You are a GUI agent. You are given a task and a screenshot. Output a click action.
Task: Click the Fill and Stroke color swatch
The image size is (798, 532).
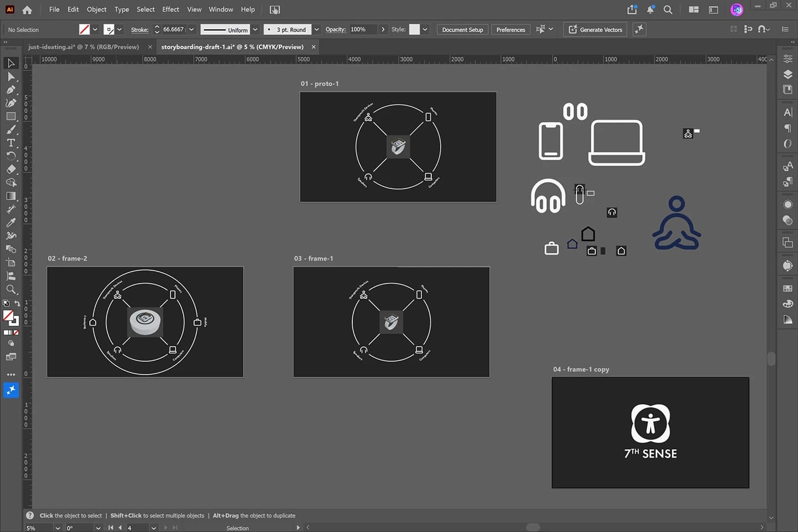pyautogui.click(x=11, y=318)
